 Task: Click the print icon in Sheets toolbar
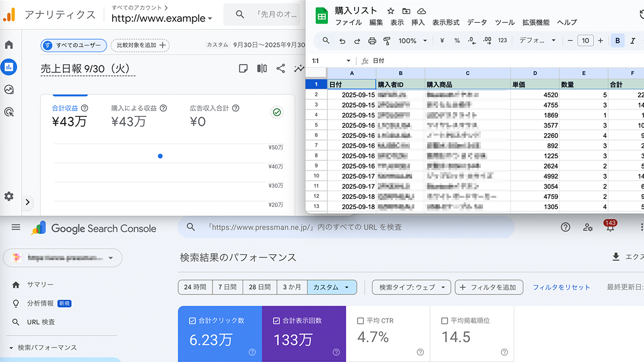[x=372, y=41]
